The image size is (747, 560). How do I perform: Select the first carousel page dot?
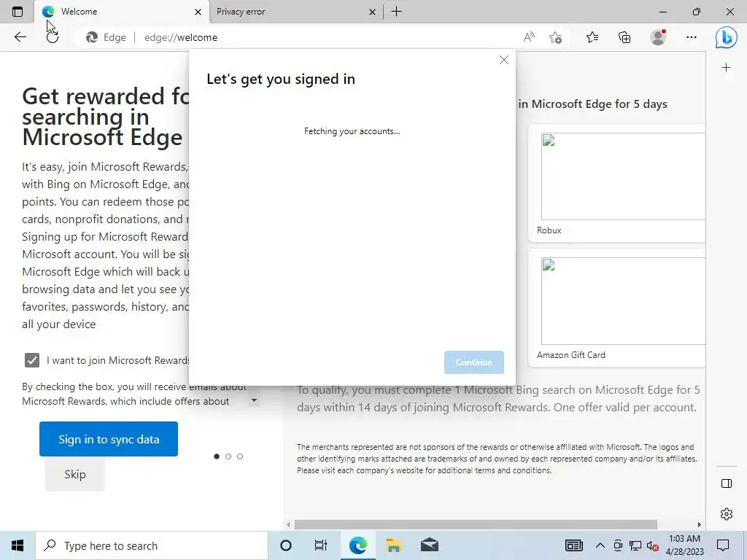[217, 456]
